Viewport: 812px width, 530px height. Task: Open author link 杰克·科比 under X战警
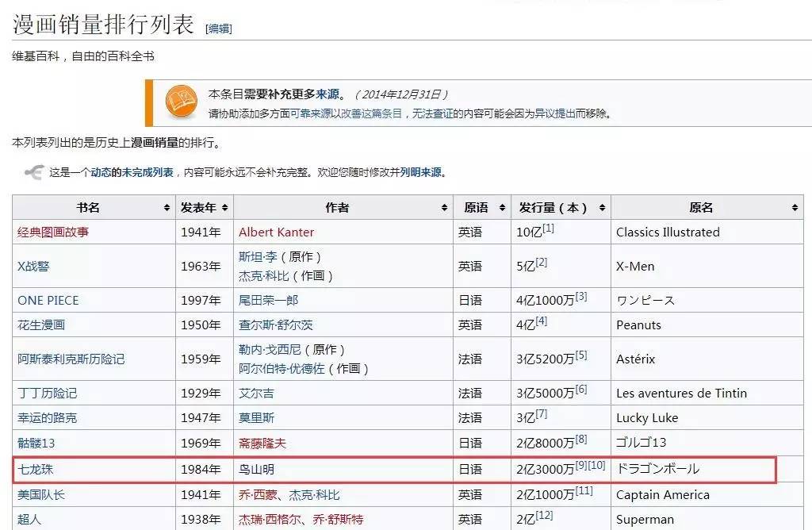[x=263, y=275]
